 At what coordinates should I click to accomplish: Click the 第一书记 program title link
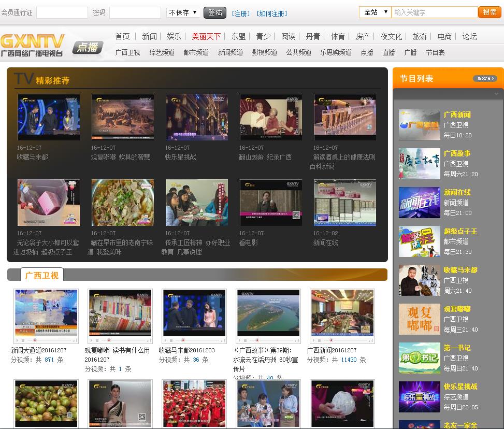(457, 348)
